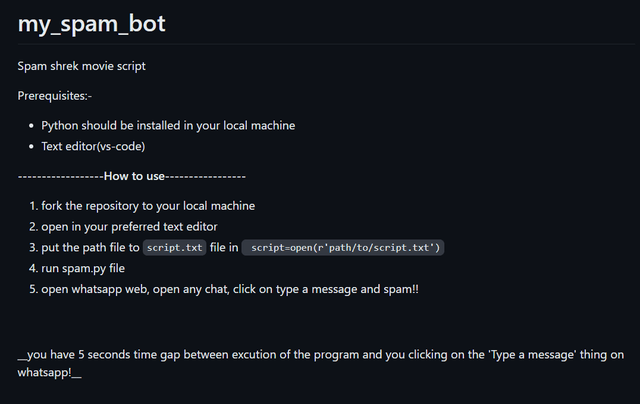
Task: Click the 5 seconds time gap note
Action: click(x=320, y=354)
